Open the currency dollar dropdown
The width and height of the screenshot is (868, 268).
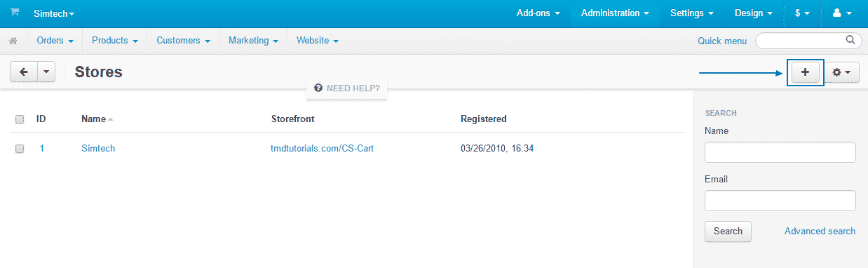pyautogui.click(x=802, y=13)
